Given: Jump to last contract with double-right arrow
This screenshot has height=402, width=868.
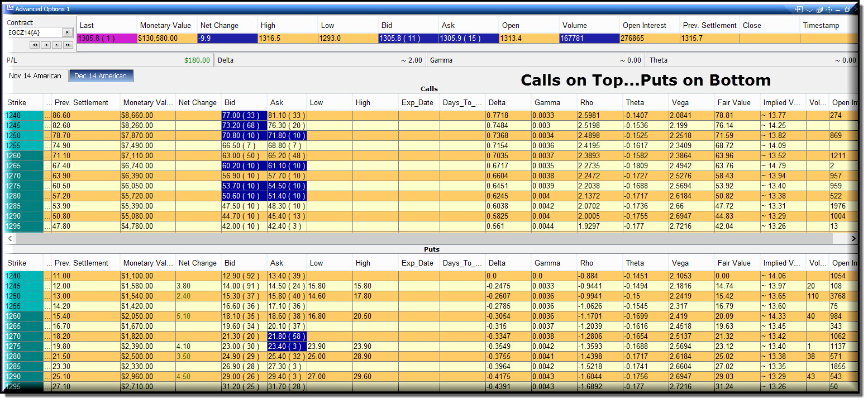Looking at the screenshot, I should pos(68,45).
